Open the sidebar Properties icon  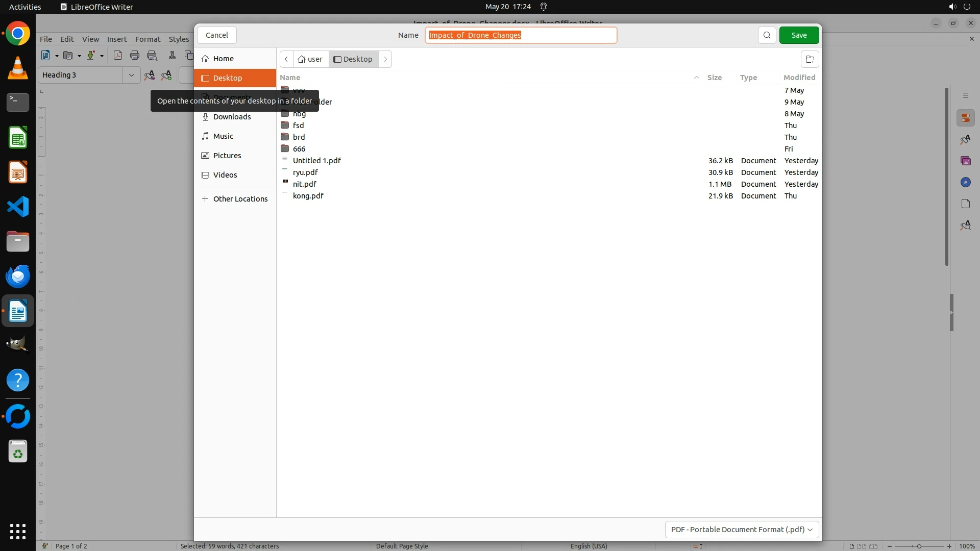coord(965,118)
